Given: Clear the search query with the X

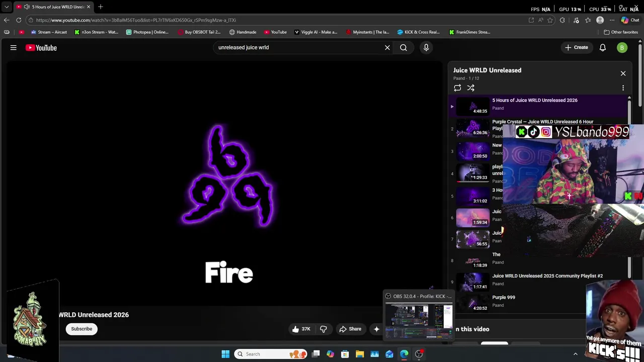Looking at the screenshot, I should point(387,48).
